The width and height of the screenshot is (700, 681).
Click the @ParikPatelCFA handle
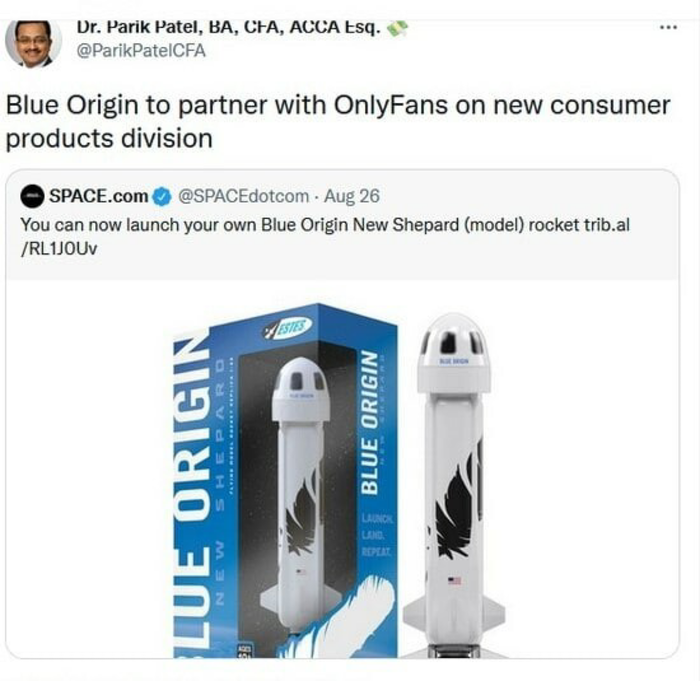pos(141,50)
